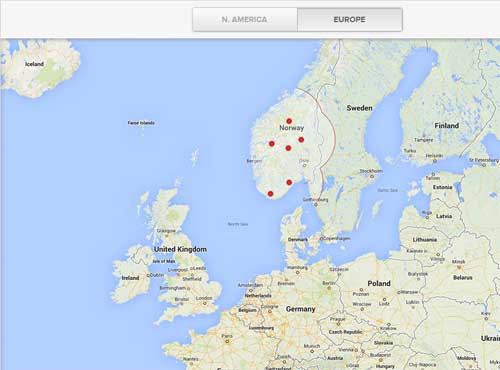This screenshot has width=500, height=370.
Task: Click the London city marker
Action: tap(205, 303)
